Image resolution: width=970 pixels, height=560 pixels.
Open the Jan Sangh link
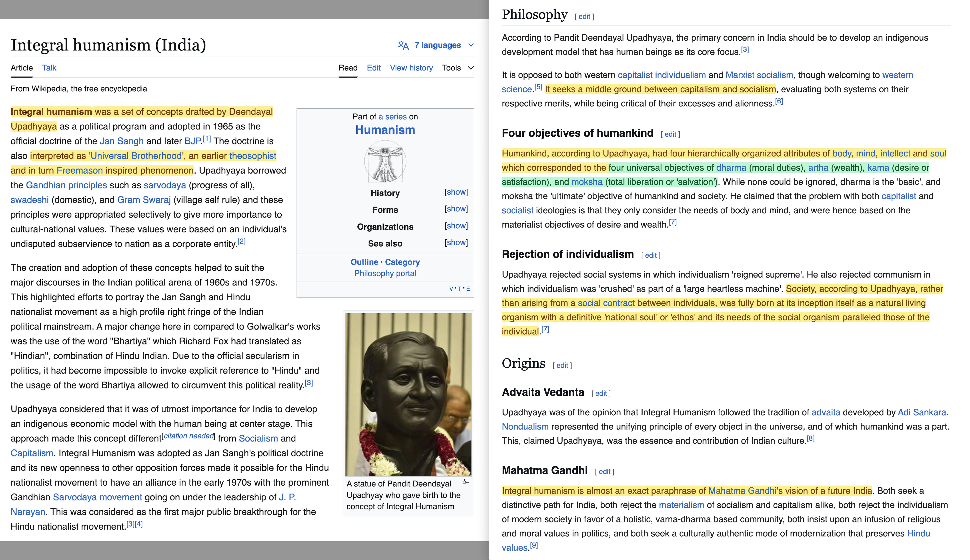122,141
